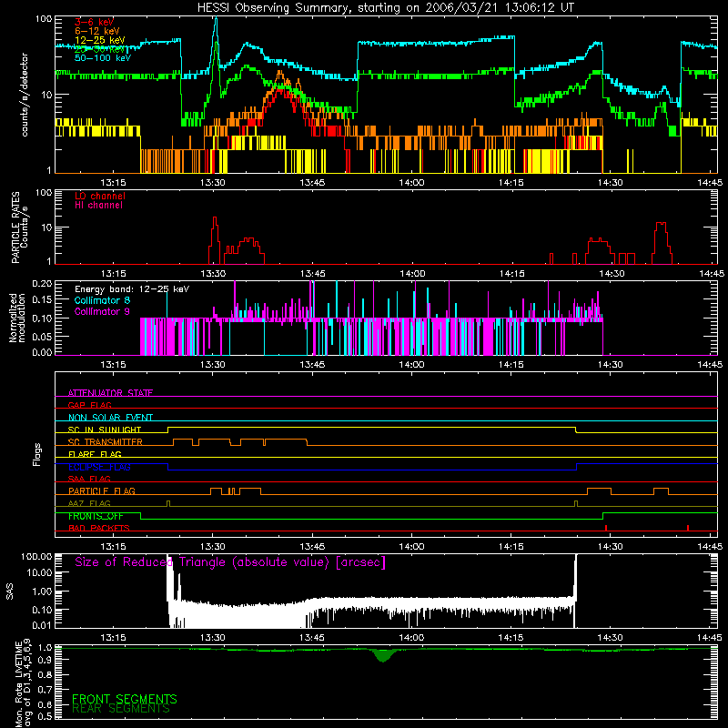Click the "Size of Reduced Triangle" panel title
This screenshot has width=728, height=728.
[x=230, y=562]
